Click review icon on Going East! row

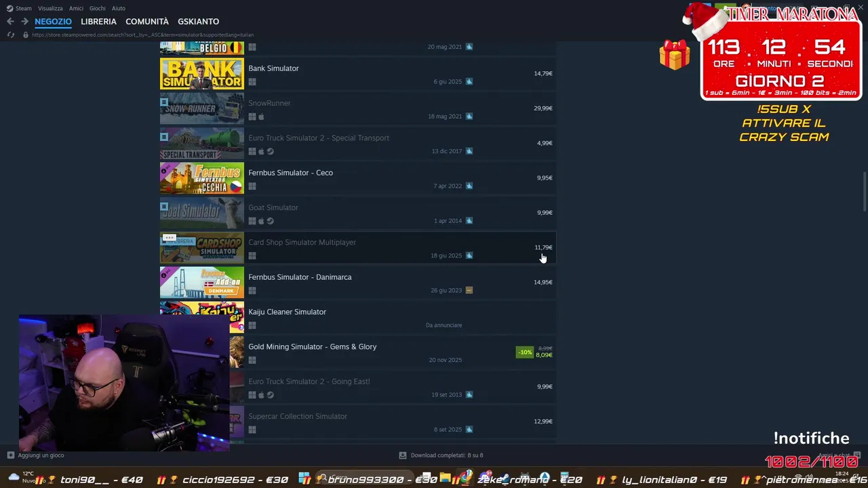469,394
